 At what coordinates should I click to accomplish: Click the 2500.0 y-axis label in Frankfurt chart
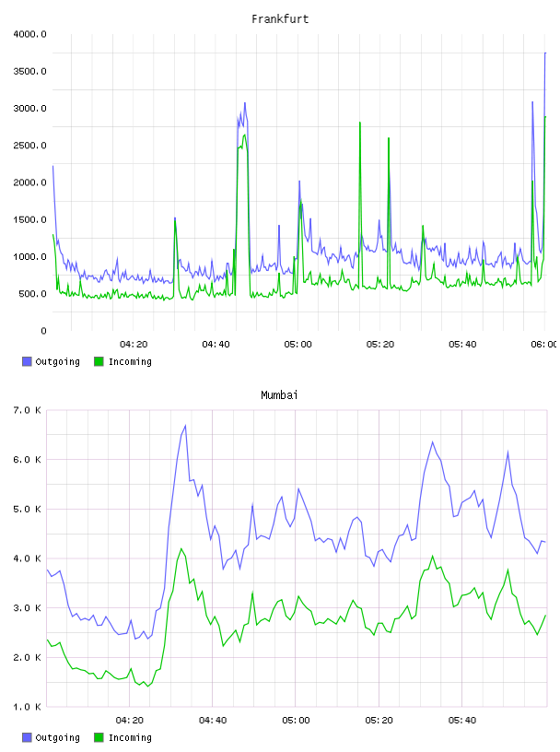pyautogui.click(x=29, y=146)
